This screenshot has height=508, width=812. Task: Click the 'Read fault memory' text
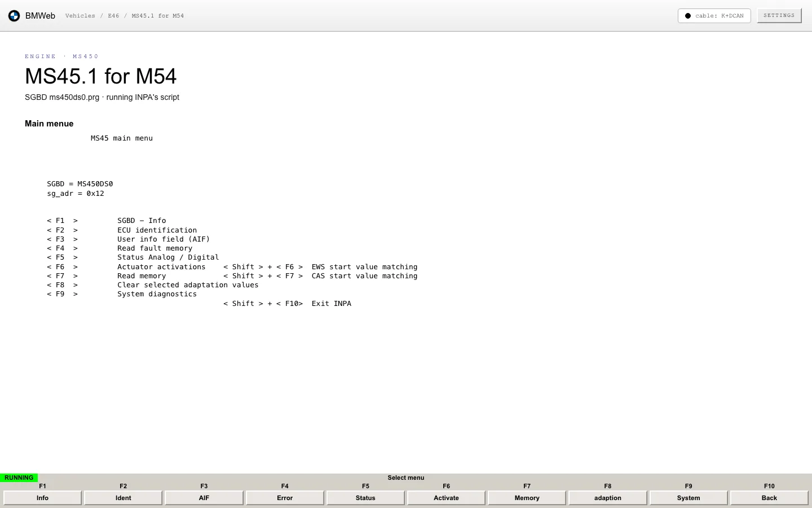click(x=155, y=248)
